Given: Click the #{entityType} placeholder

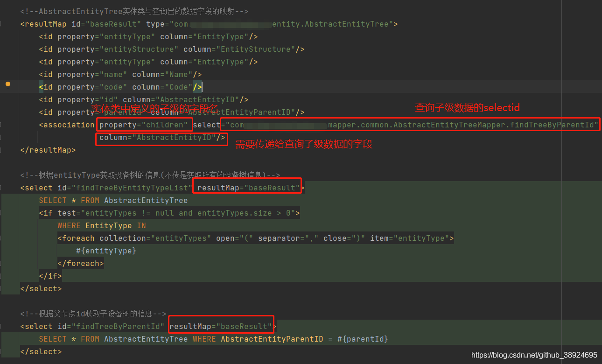Looking at the screenshot, I should 106,251.
